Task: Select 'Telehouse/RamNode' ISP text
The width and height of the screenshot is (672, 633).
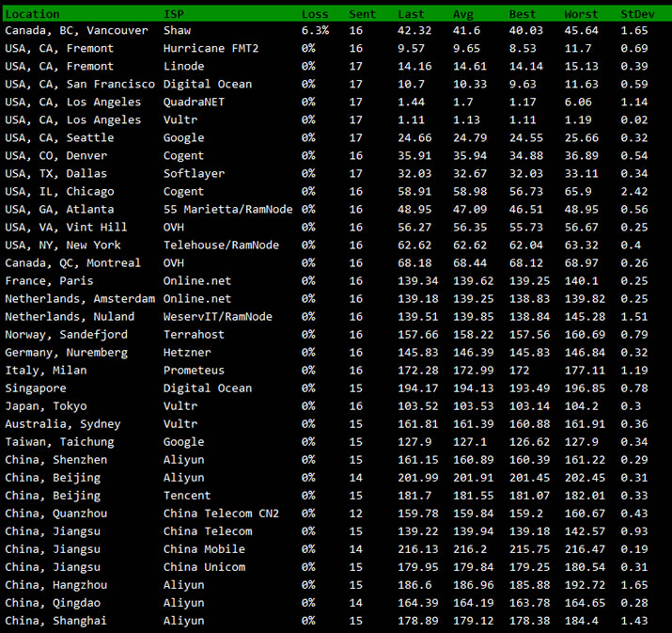Action: pos(221,245)
